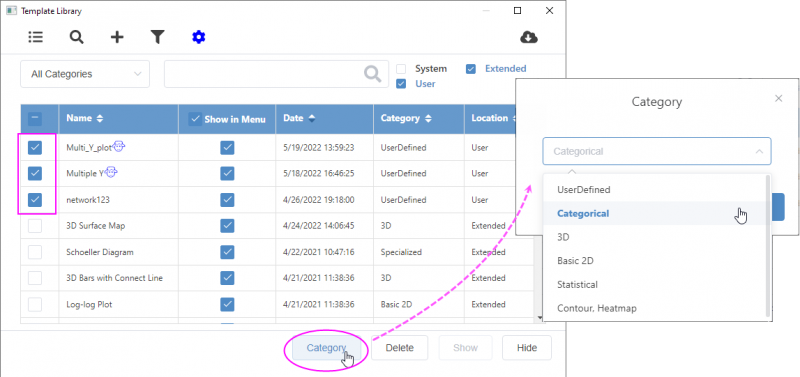Click user icon next to Multi_Y_plot
The height and width of the screenshot is (377, 800).
point(119,147)
